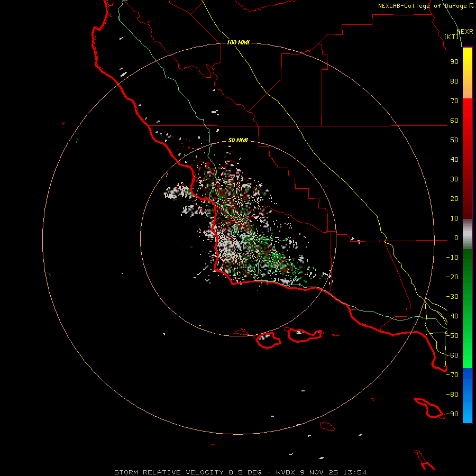Viewport: 476px width, 476px height.
Task: Click the blue negative-velocity segment of the color bar
Action: click(467, 396)
